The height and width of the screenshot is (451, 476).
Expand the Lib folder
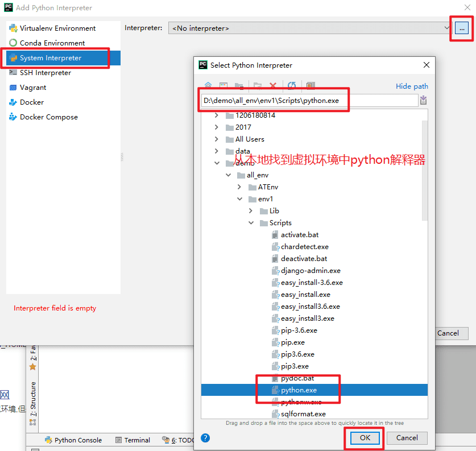coord(251,211)
